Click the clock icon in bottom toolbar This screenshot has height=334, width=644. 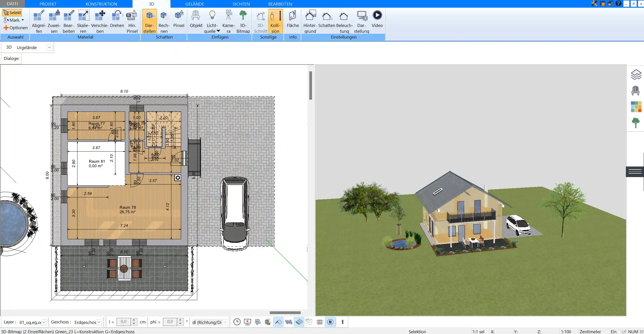click(237, 322)
